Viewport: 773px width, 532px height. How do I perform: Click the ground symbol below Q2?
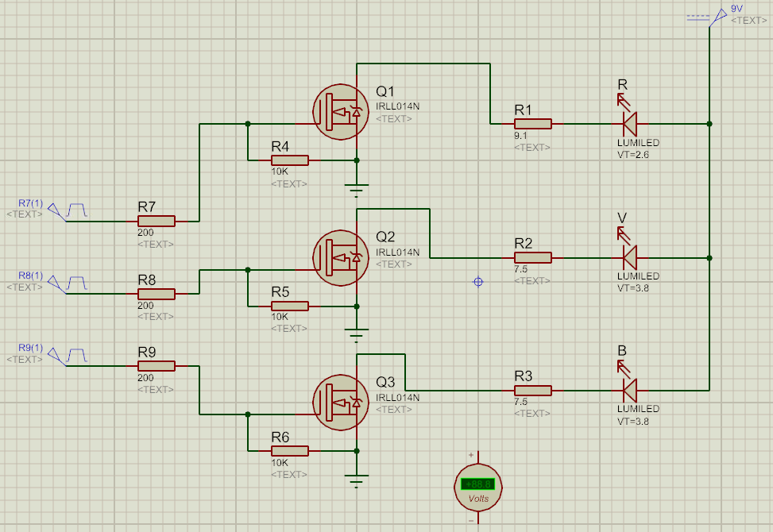pyautogui.click(x=357, y=335)
